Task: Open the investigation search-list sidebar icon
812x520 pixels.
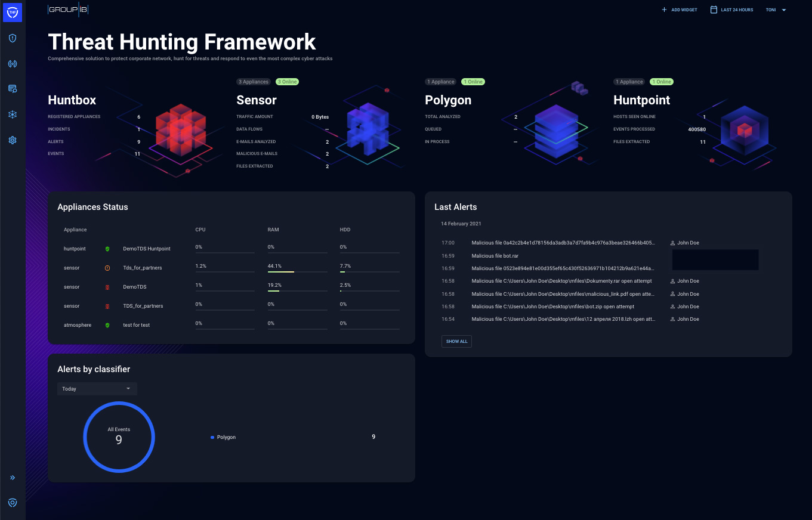Action: (13, 89)
